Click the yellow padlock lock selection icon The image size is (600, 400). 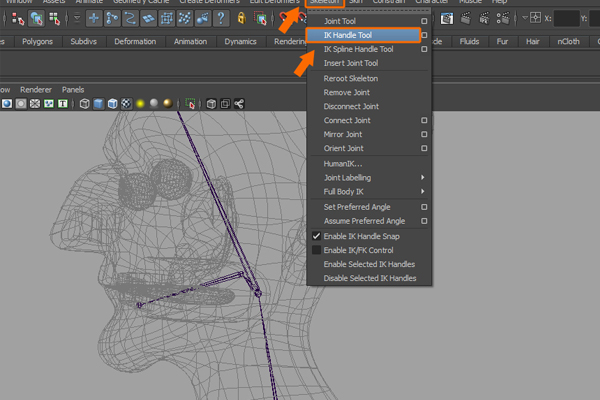[241, 18]
